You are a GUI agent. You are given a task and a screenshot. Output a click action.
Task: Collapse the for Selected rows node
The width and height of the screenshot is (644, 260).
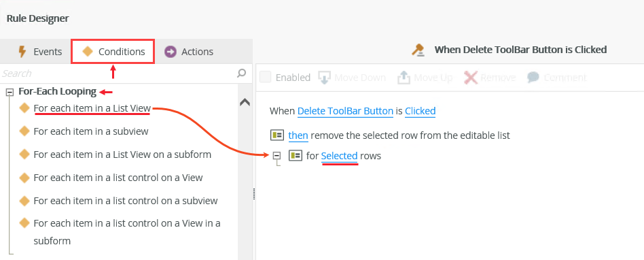coord(276,155)
